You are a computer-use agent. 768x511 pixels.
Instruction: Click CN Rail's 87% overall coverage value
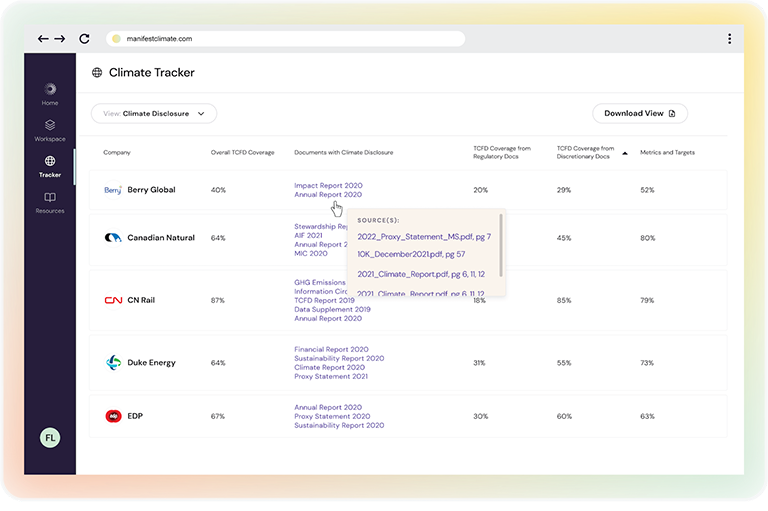217,300
